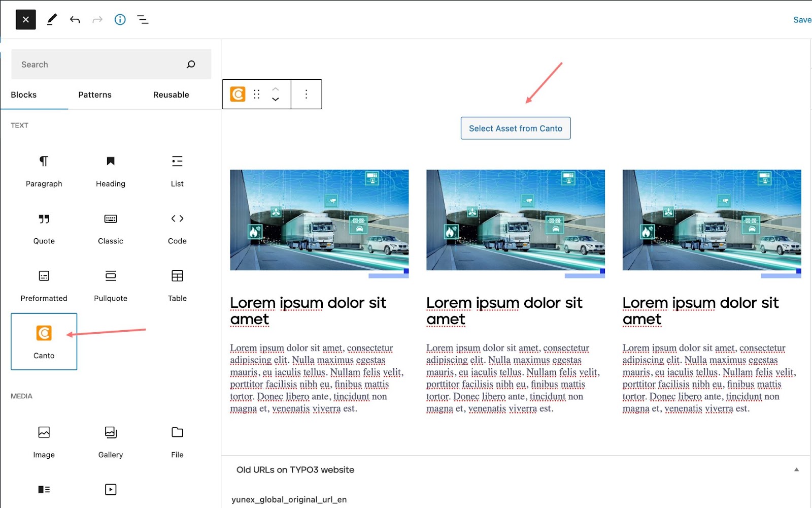
Task: Close the block inserter panel
Action: (x=25, y=20)
